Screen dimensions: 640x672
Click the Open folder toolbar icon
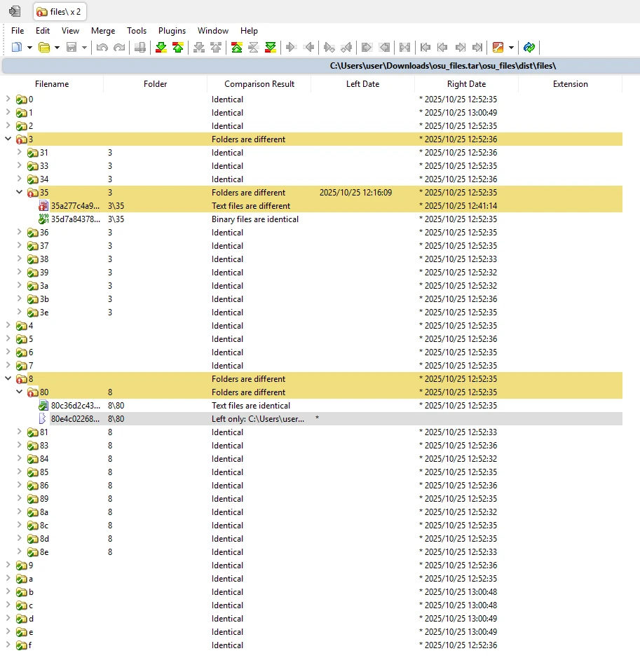coord(43,48)
